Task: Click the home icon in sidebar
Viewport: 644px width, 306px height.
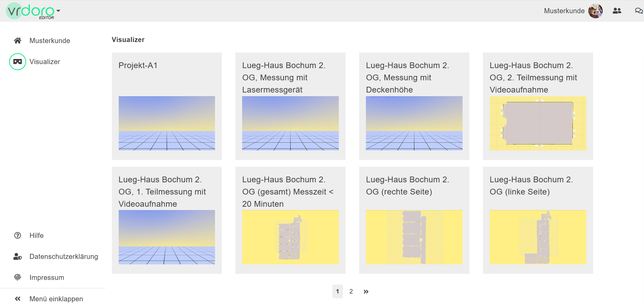Action: [x=18, y=41]
